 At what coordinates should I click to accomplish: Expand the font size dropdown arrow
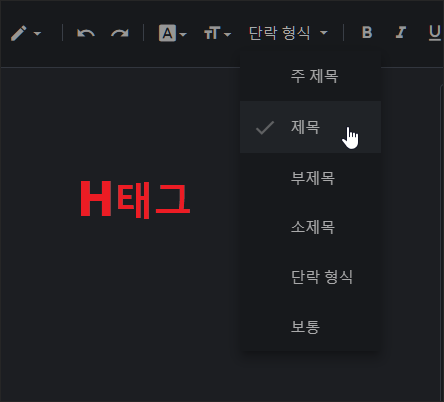point(227,34)
